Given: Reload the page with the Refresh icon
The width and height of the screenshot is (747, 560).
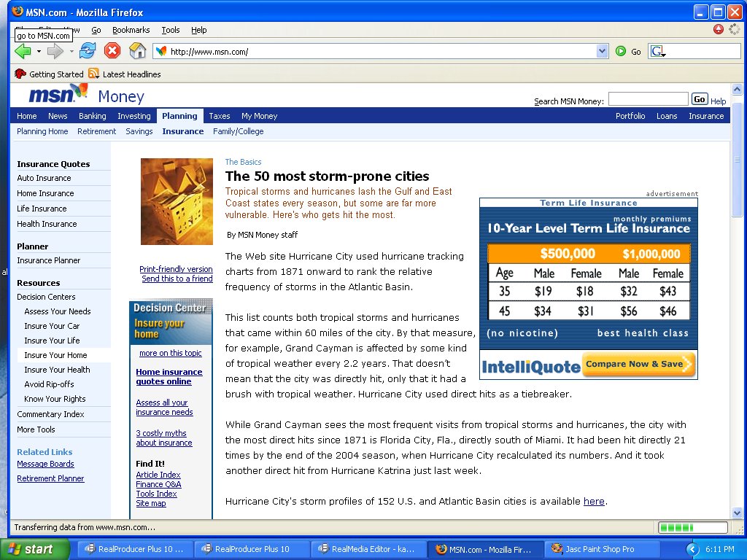Looking at the screenshot, I should coord(88,50).
